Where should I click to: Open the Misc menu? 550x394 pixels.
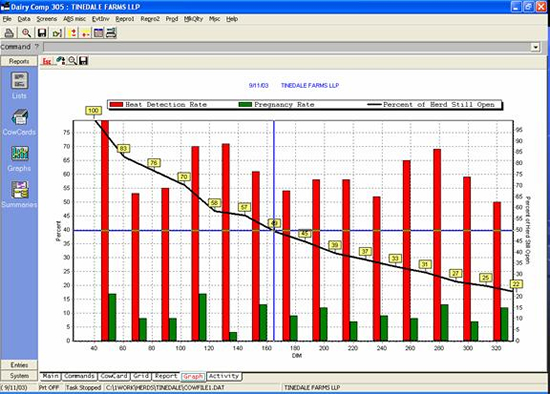214,19
